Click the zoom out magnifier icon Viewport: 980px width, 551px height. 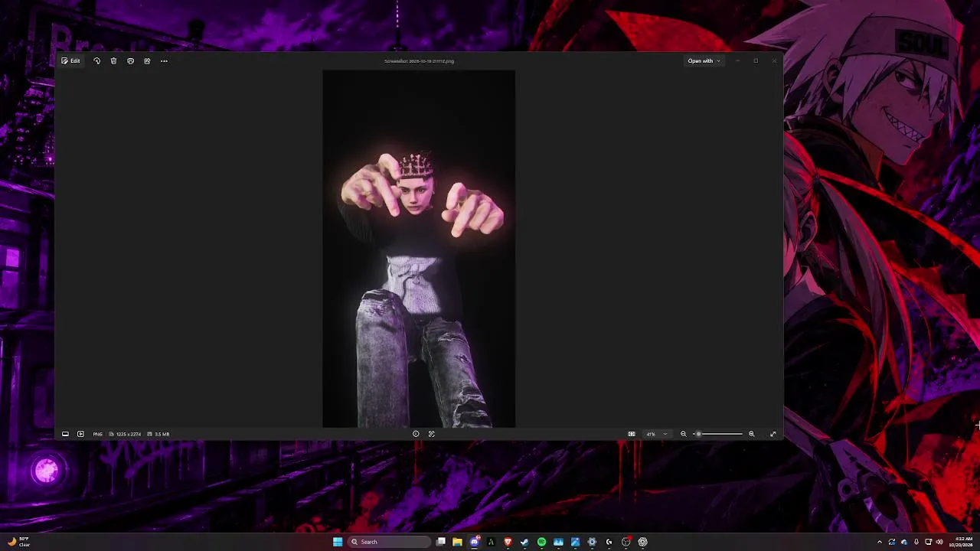click(684, 434)
